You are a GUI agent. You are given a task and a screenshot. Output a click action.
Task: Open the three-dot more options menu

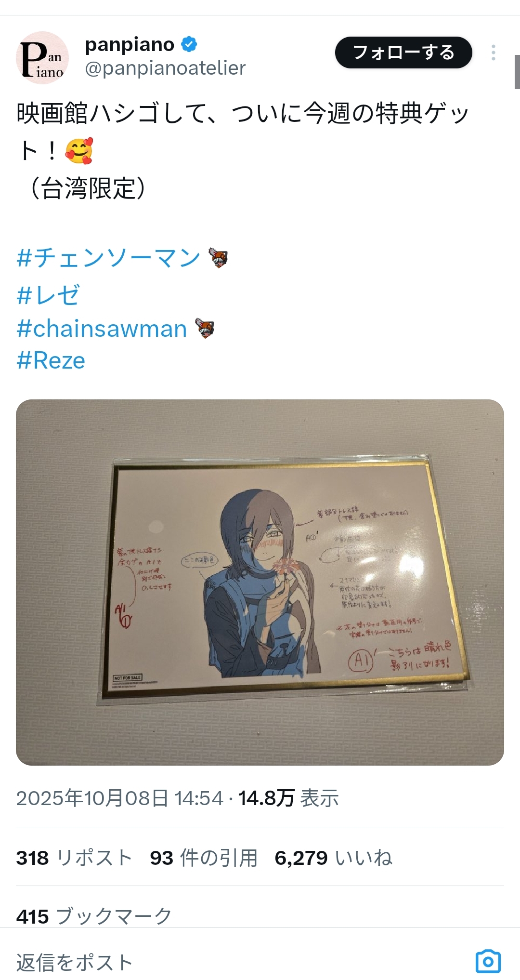click(493, 53)
